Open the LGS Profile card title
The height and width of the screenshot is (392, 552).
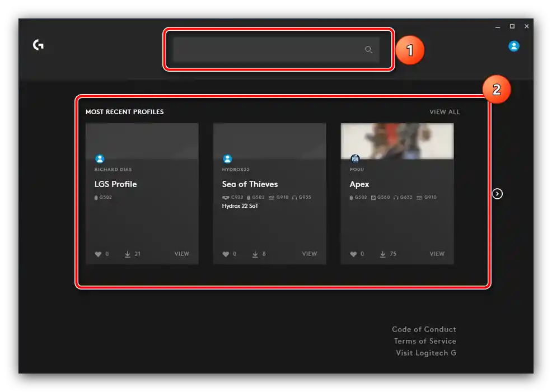tap(115, 184)
